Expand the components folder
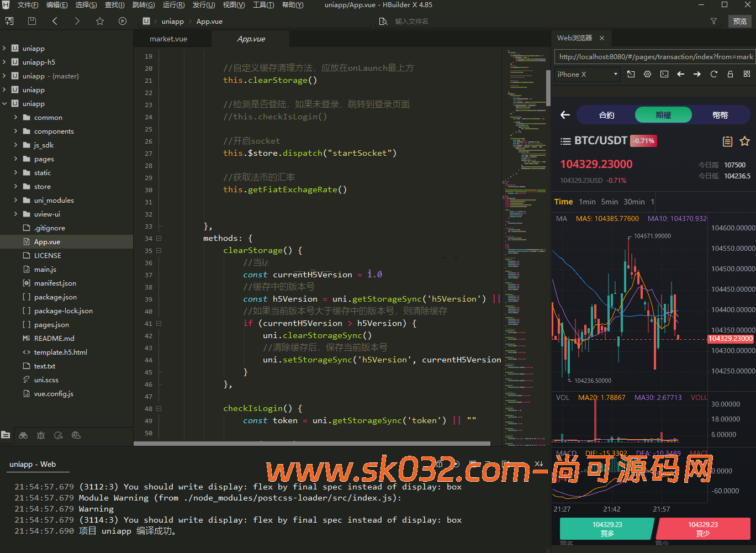The image size is (756, 553). [x=16, y=131]
